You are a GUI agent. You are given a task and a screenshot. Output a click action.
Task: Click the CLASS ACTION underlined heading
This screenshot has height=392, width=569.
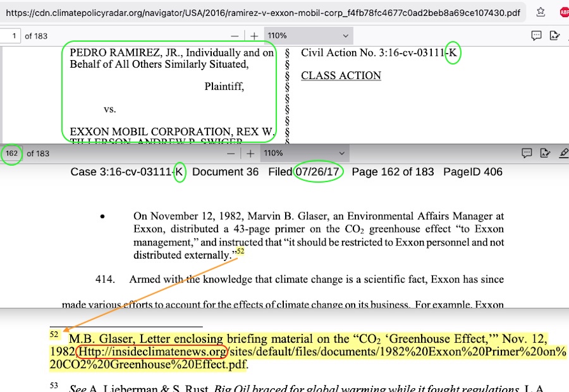coord(341,76)
